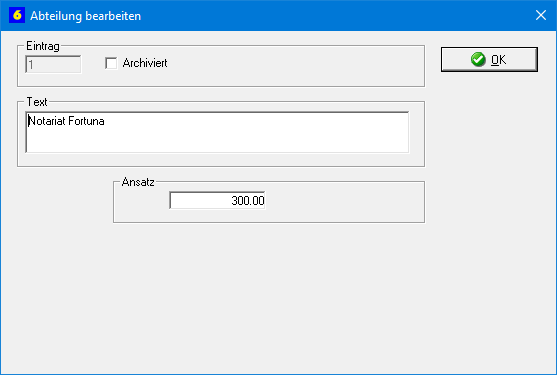
Task: Click inside the Text field with Notariat Fortuna
Action: (217, 132)
